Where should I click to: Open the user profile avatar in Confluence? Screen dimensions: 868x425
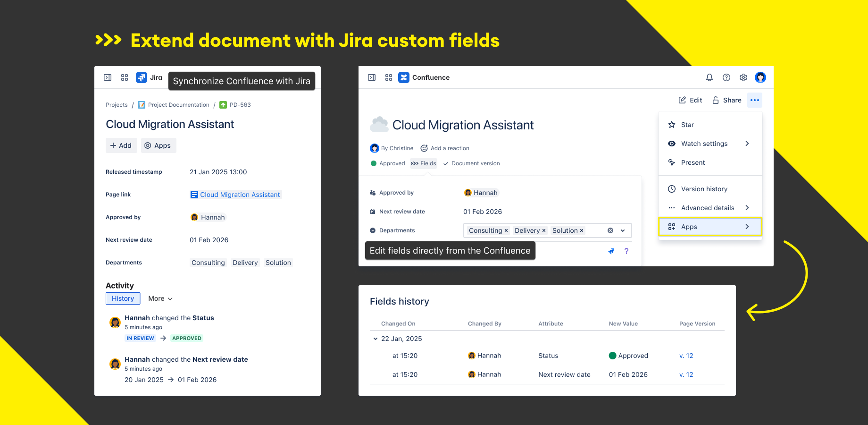[760, 77]
